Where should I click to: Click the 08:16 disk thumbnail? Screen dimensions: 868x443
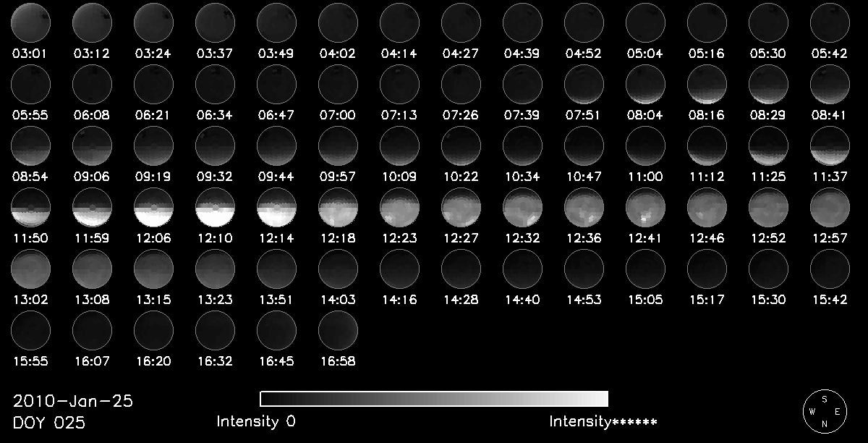pos(707,85)
